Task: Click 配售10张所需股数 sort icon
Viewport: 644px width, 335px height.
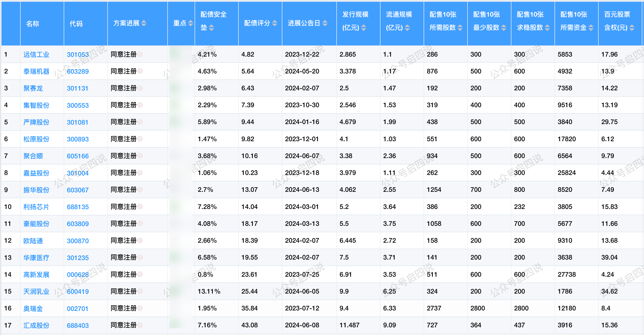Action: coord(460,28)
